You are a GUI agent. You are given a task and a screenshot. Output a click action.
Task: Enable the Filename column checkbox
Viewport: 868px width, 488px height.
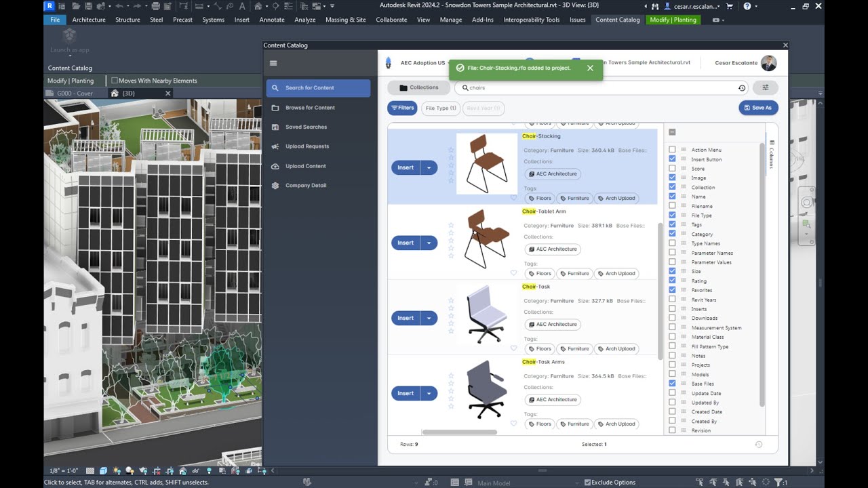pos(672,206)
